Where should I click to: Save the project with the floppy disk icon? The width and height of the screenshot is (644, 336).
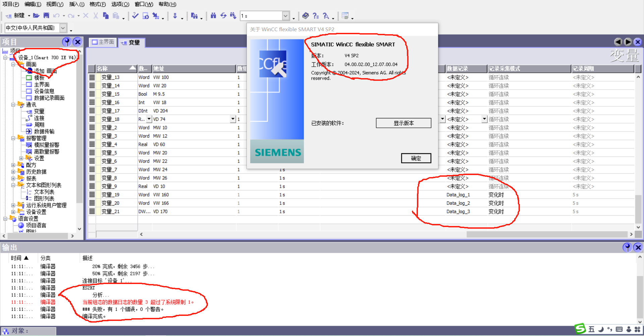pos(46,15)
